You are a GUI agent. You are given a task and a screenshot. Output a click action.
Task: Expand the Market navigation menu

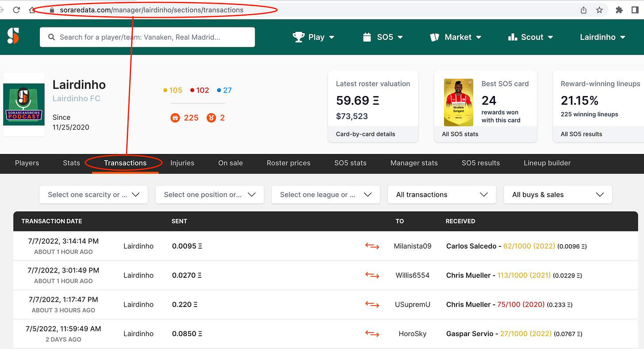pos(456,37)
